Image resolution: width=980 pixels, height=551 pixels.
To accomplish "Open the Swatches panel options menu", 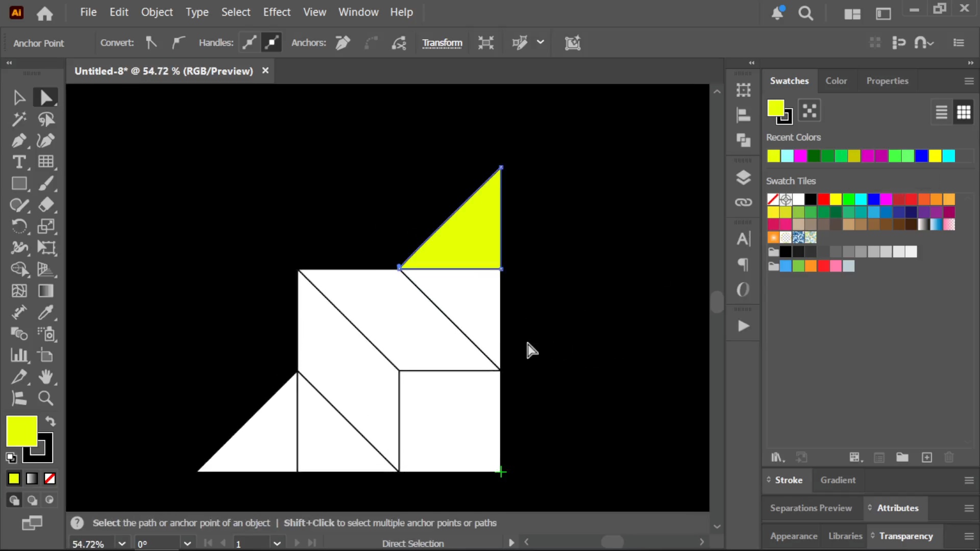I will (969, 81).
